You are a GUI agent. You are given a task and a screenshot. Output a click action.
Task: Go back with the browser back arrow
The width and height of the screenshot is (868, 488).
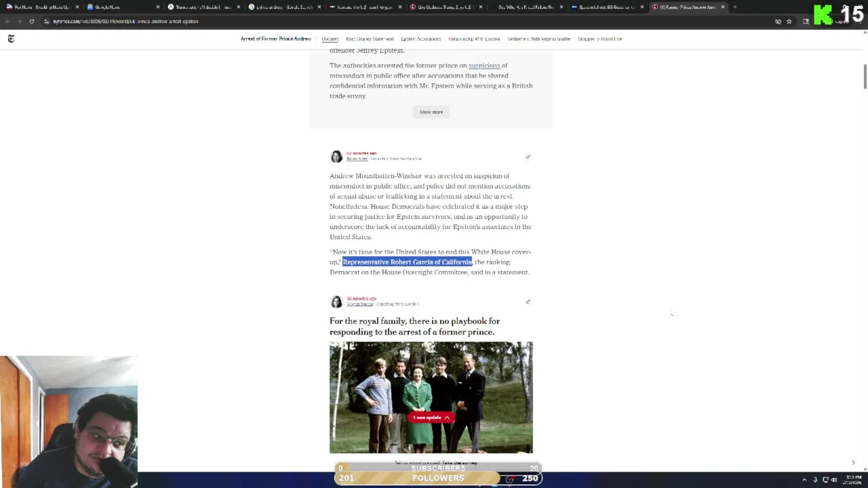(x=7, y=21)
